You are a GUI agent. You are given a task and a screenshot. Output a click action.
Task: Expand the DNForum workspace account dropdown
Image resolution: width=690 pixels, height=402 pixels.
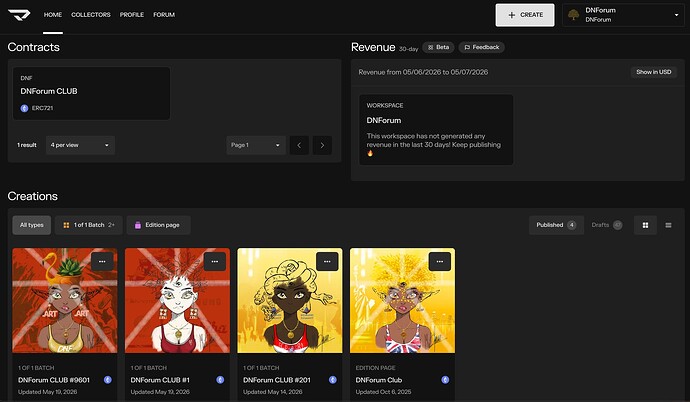(x=623, y=15)
